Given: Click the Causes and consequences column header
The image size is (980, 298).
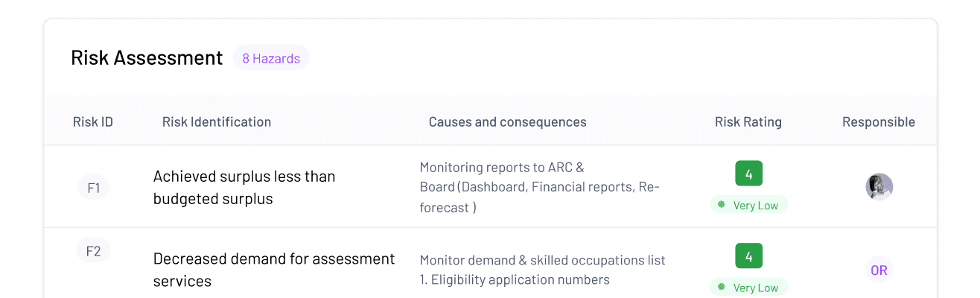Looking at the screenshot, I should tap(508, 122).
